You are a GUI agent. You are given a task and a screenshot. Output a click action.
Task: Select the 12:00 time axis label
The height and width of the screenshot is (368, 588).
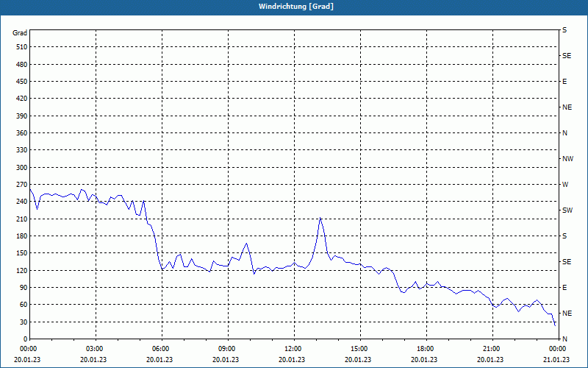point(294,349)
